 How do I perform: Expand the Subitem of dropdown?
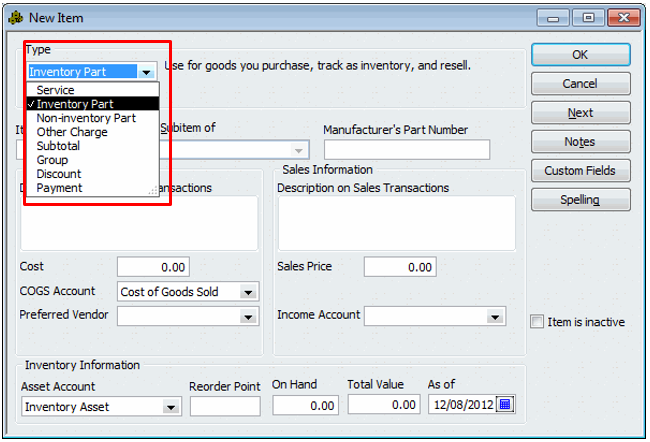[298, 150]
